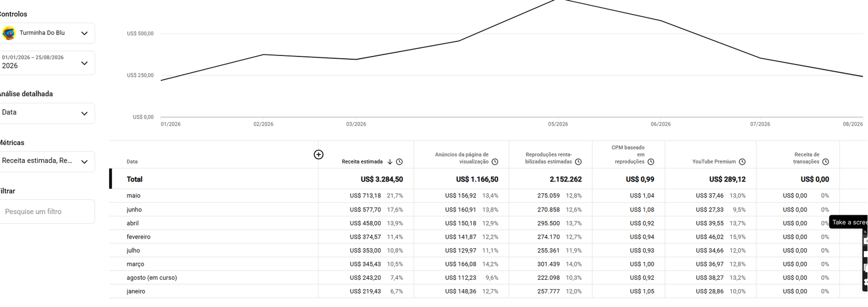Select the maio row in the table
Screen dimensions: 868x307
pos(488,196)
